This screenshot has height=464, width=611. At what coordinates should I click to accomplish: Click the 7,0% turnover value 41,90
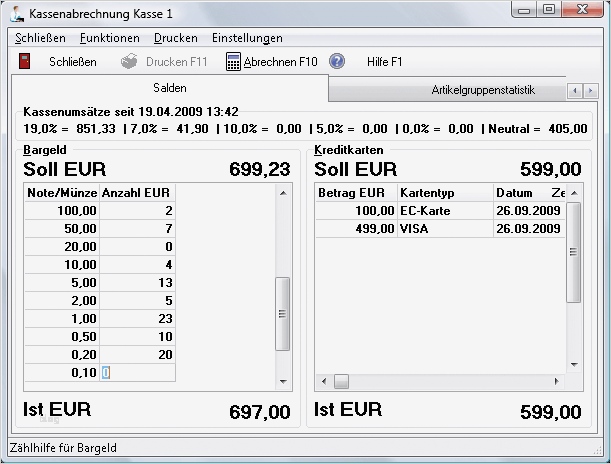(192, 129)
